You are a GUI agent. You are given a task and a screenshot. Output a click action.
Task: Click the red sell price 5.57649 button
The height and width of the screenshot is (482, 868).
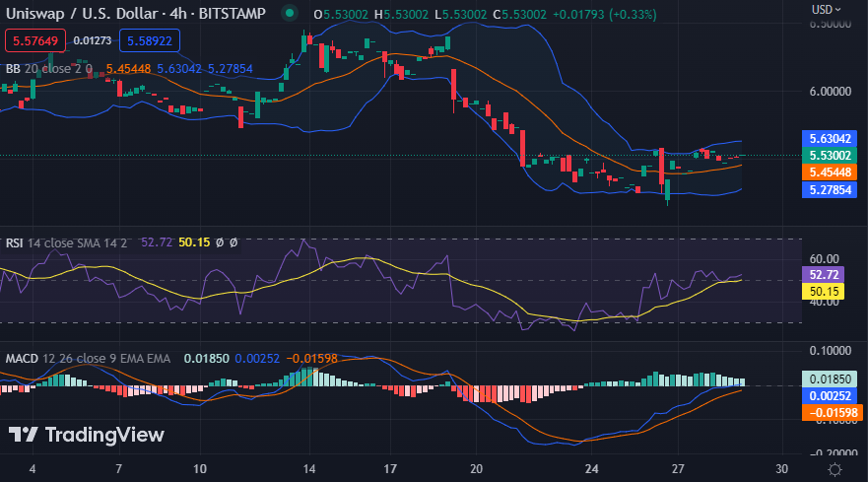point(35,40)
